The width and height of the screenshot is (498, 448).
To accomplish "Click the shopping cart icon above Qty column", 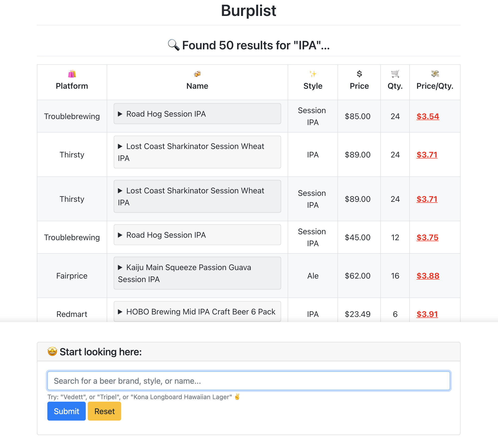I will (395, 74).
